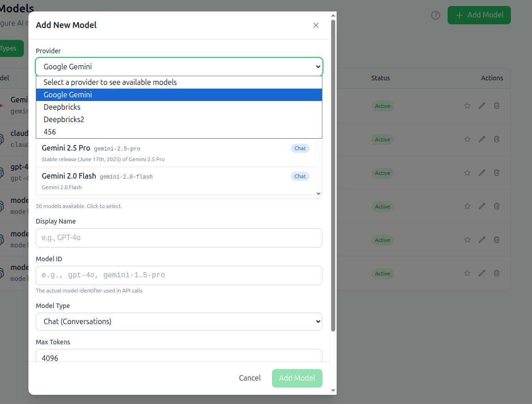Open the Model Type dropdown
This screenshot has height=404, width=532.
(x=179, y=321)
